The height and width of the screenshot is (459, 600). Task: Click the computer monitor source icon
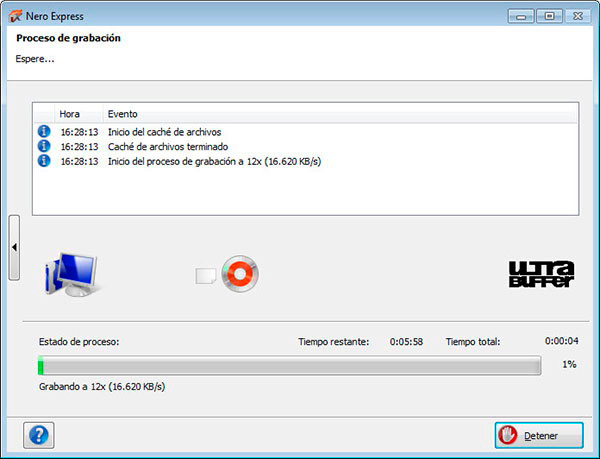click(x=72, y=274)
